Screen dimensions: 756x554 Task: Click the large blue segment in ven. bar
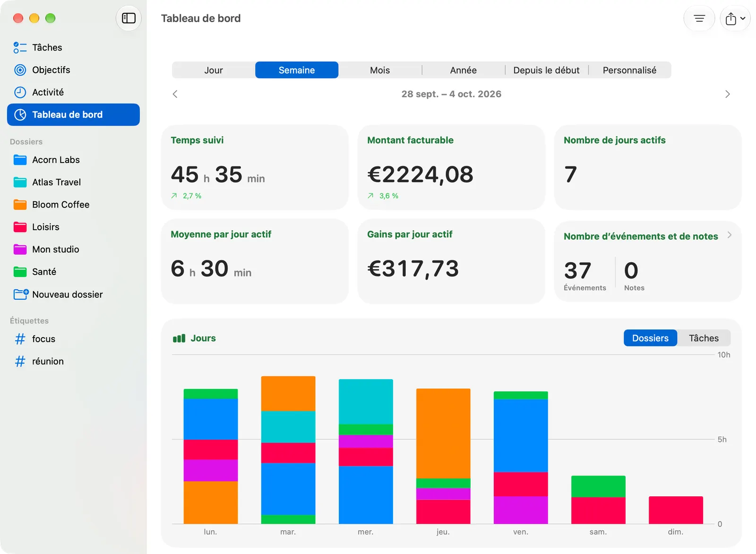pyautogui.click(x=521, y=435)
